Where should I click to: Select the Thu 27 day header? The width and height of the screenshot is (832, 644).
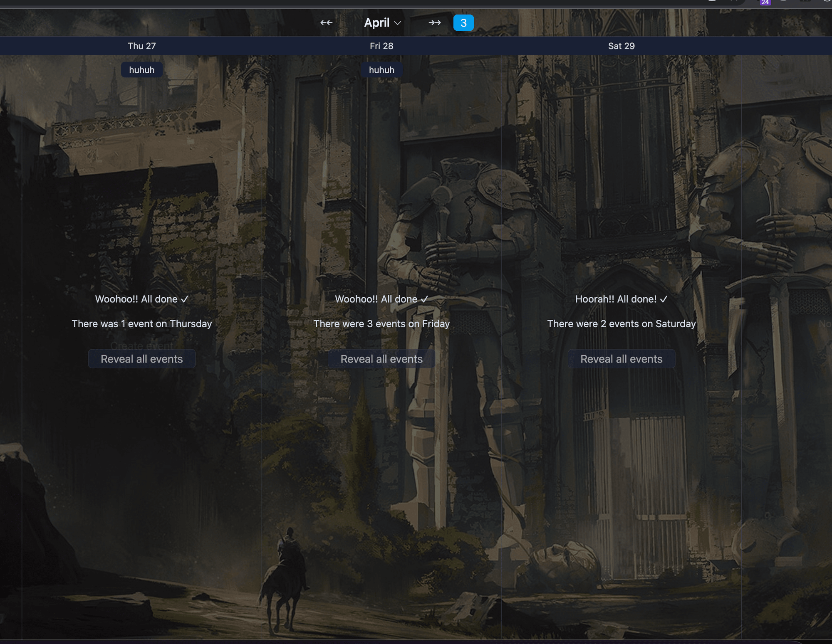141,46
